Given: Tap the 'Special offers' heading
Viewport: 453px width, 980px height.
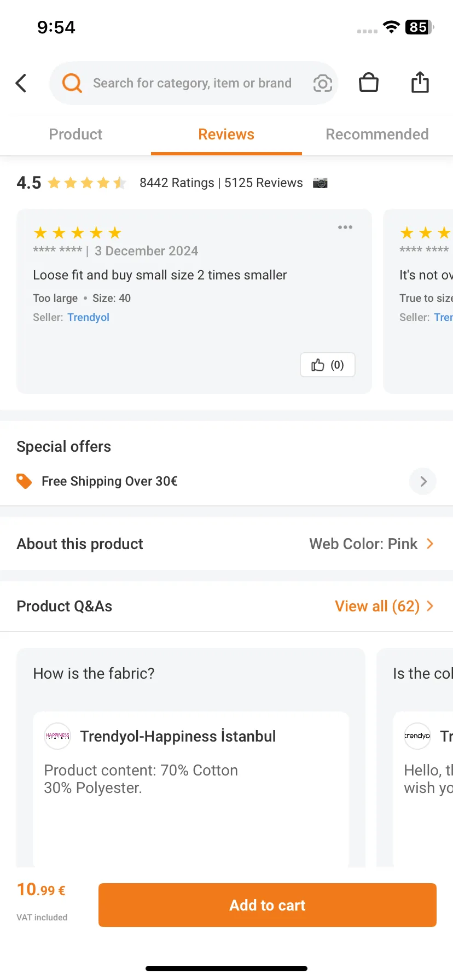Looking at the screenshot, I should click(63, 446).
